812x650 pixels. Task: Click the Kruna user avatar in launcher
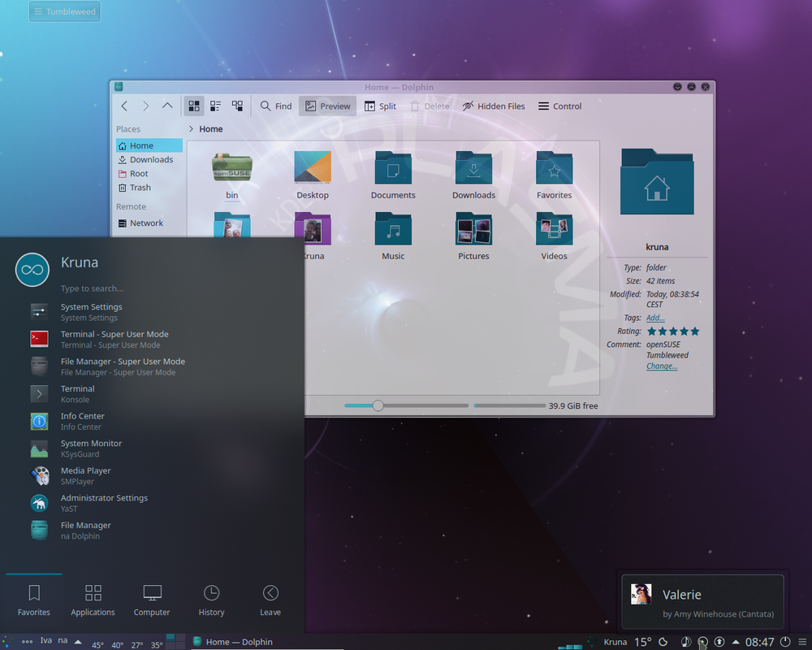coord(32,270)
